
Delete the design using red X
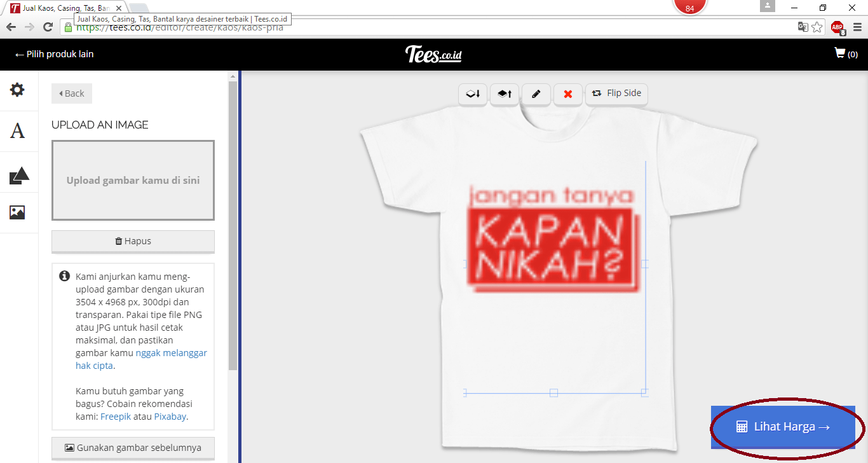click(x=567, y=93)
